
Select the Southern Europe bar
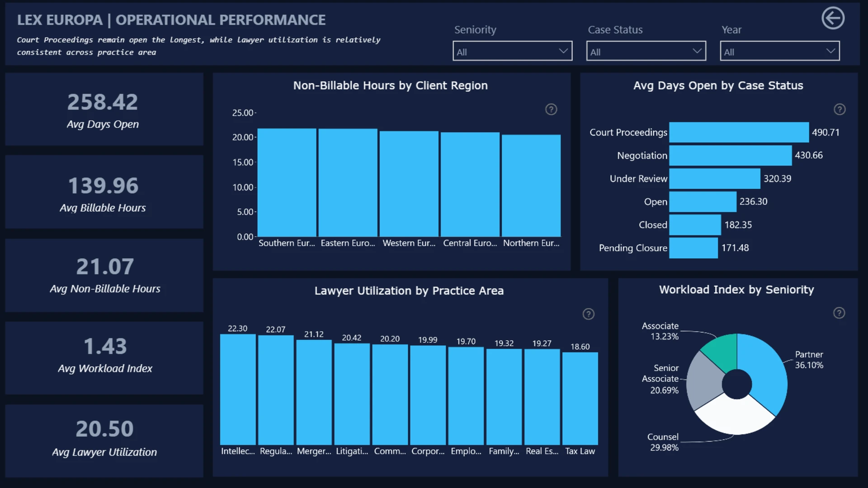287,183
